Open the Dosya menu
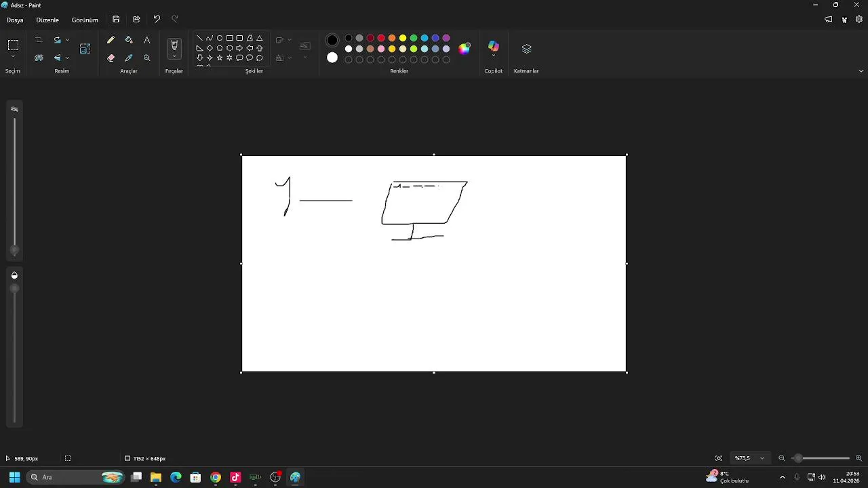 click(x=15, y=20)
